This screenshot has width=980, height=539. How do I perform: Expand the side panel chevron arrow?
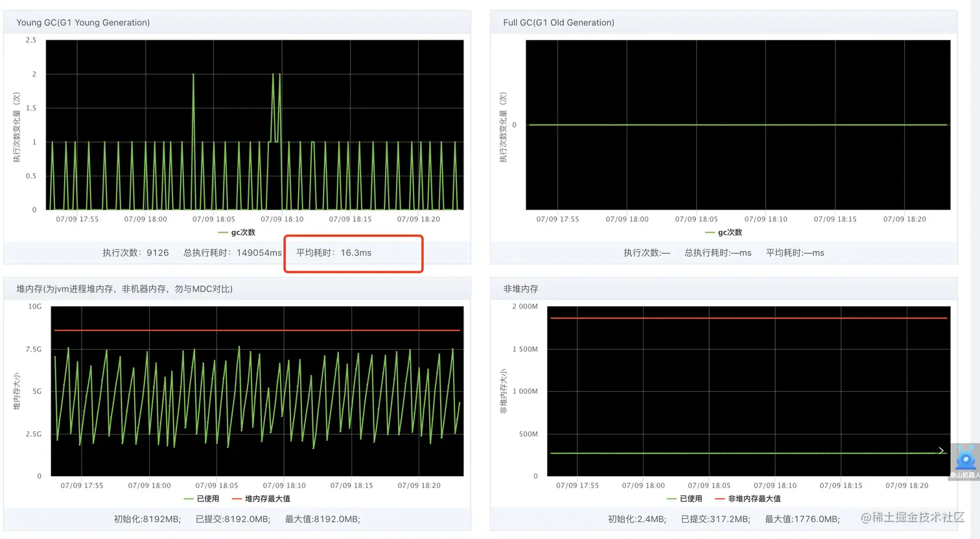click(941, 450)
